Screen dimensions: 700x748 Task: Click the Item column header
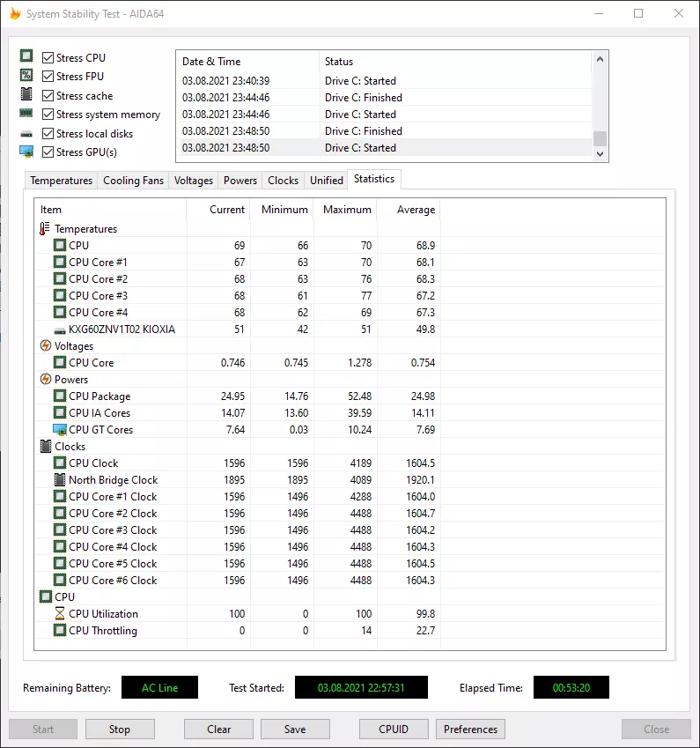pyautogui.click(x=110, y=210)
